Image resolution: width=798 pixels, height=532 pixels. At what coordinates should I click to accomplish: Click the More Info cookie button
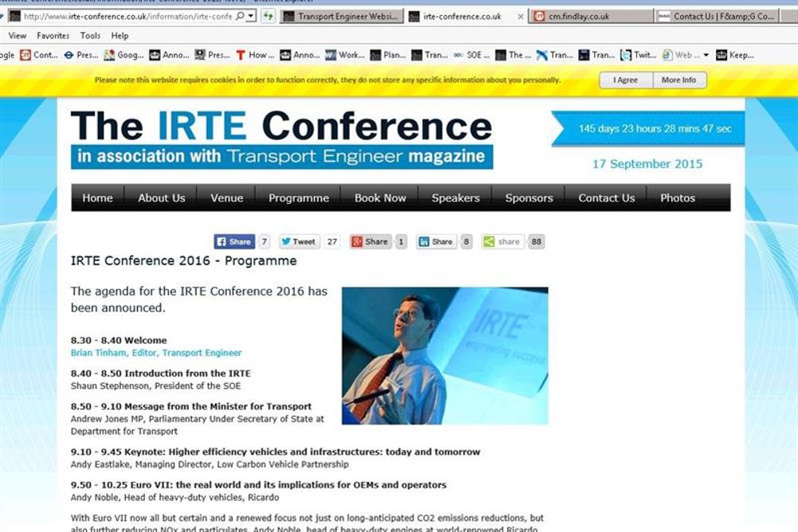679,80
